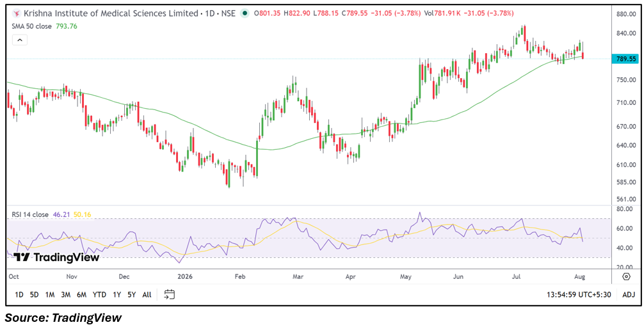Click the current price label 789.55
644x325 pixels.
[625, 59]
